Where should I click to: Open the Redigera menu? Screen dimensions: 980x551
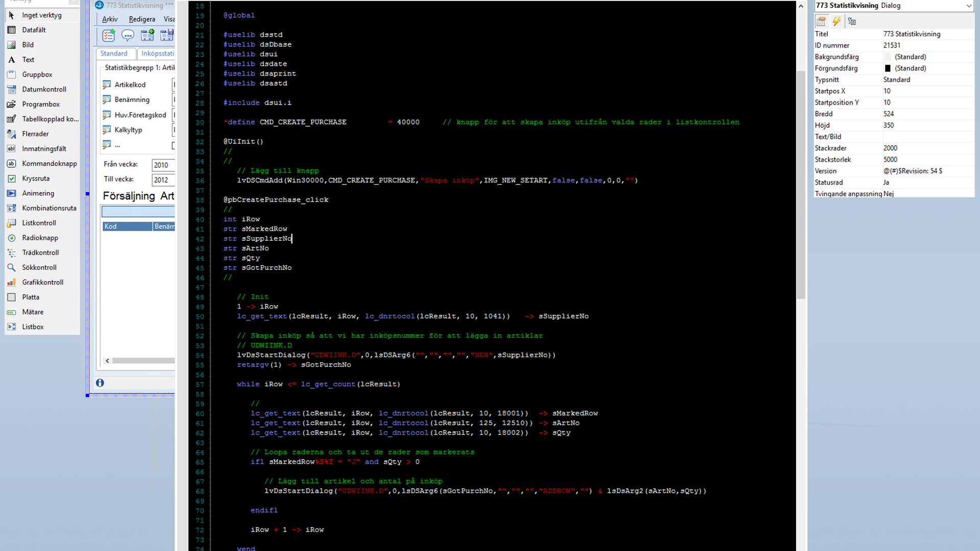pos(142,19)
